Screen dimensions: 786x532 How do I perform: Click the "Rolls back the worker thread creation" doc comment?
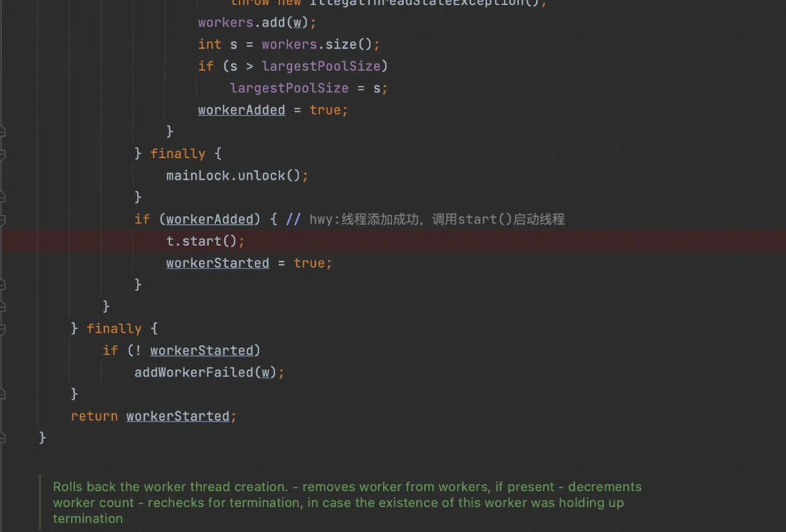coord(347,502)
